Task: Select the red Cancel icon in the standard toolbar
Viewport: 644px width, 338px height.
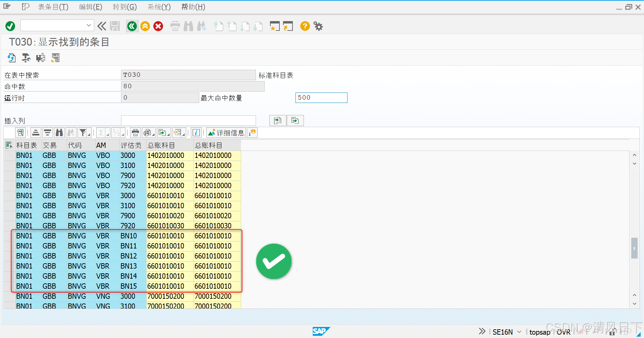Action: 158,26
